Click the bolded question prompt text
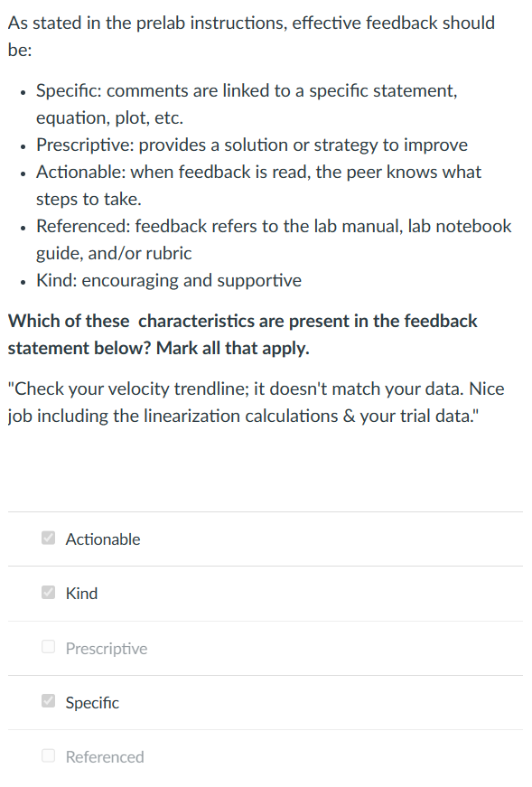The width and height of the screenshot is (532, 787). [242, 334]
